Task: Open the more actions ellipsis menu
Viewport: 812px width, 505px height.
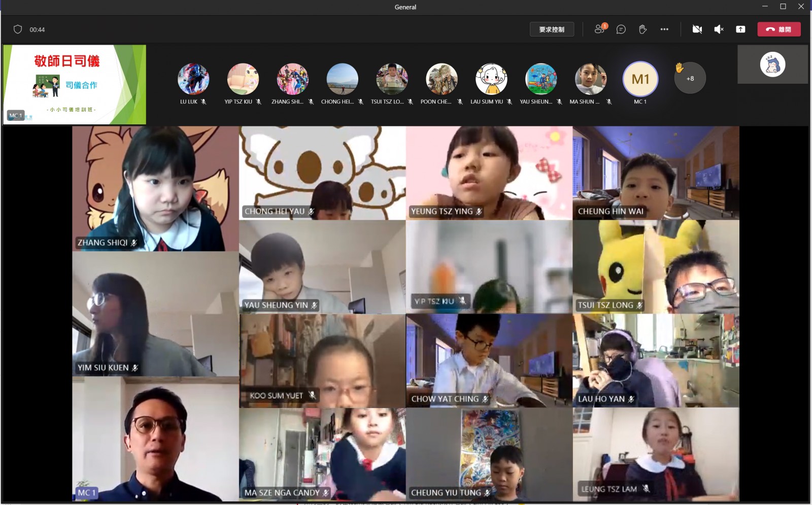Action: pos(664,29)
